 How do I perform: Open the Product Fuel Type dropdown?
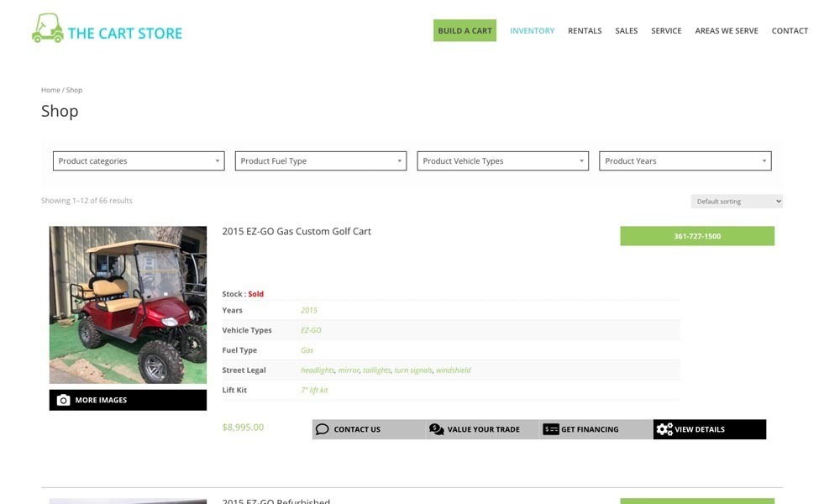point(321,160)
